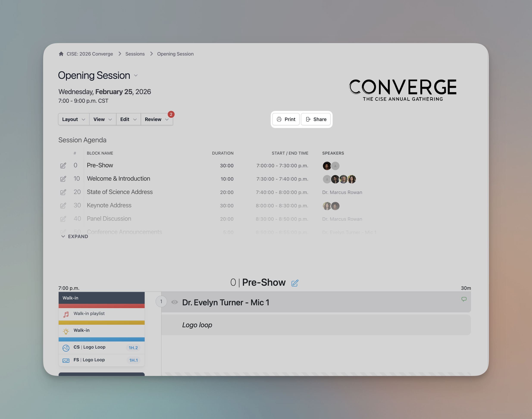Click the Walk-in cue header
Image resolution: width=532 pixels, height=419 pixels.
click(102, 298)
